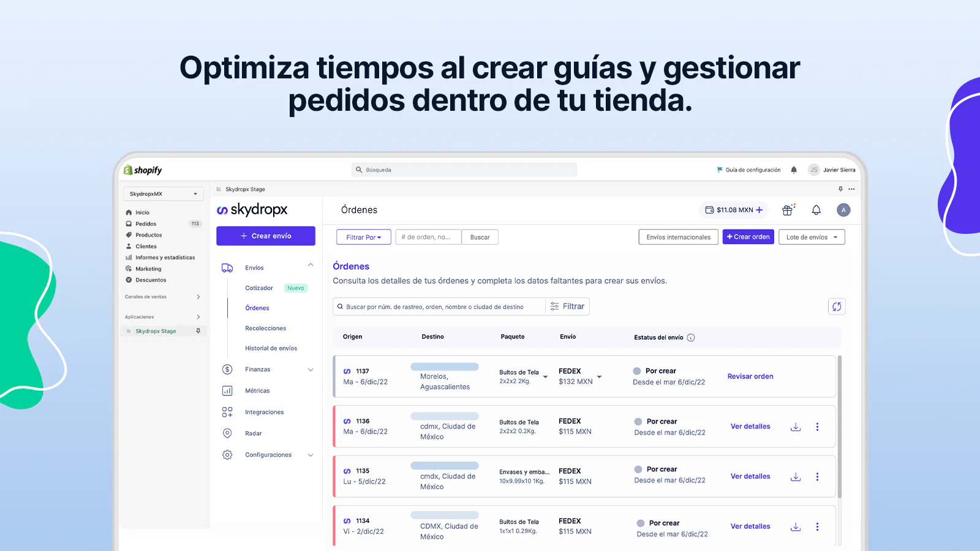Open the three-dots menu in app header
The height and width of the screenshot is (551, 980).
pyautogui.click(x=851, y=189)
